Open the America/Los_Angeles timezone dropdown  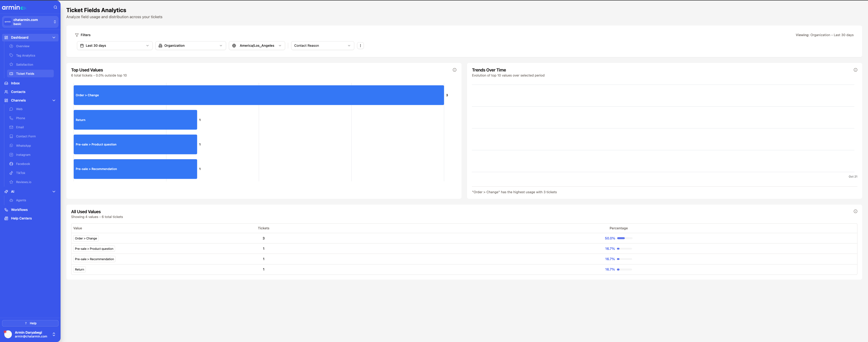256,45
